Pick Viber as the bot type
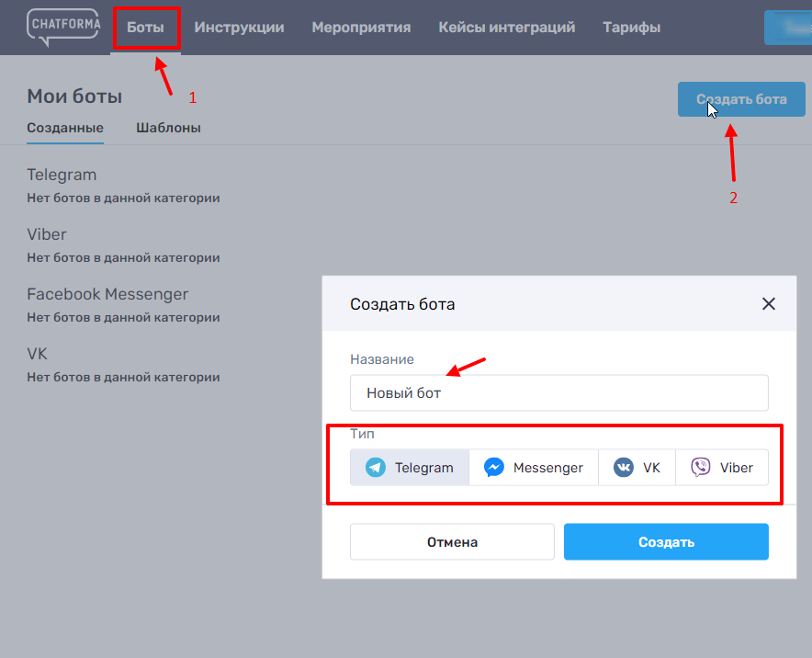The image size is (812, 658). (x=722, y=468)
